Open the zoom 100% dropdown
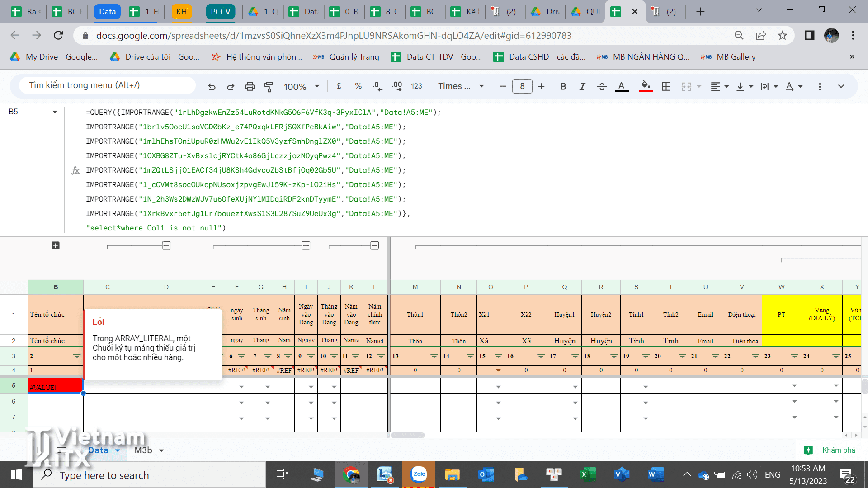 pos(302,86)
